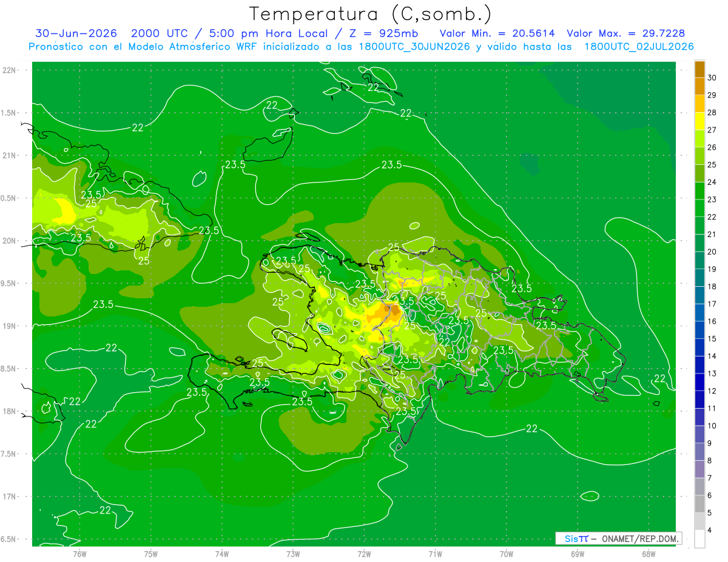Click the '72W' longitude axis label

[x=364, y=554]
